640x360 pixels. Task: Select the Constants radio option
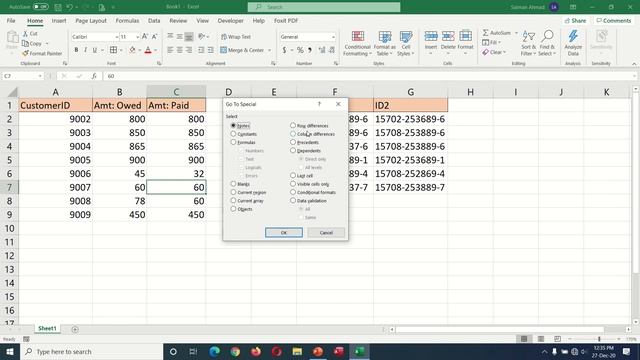tap(233, 134)
